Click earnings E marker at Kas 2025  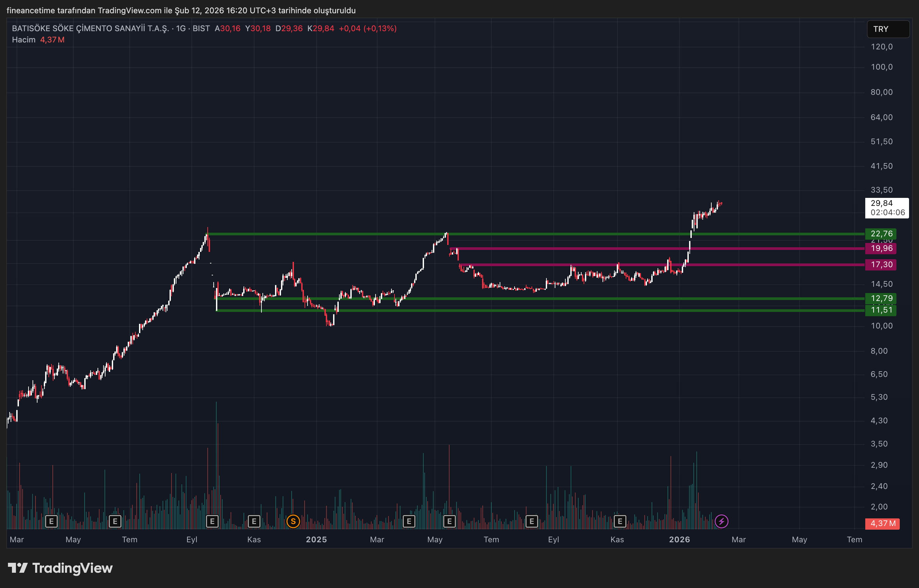coord(620,521)
